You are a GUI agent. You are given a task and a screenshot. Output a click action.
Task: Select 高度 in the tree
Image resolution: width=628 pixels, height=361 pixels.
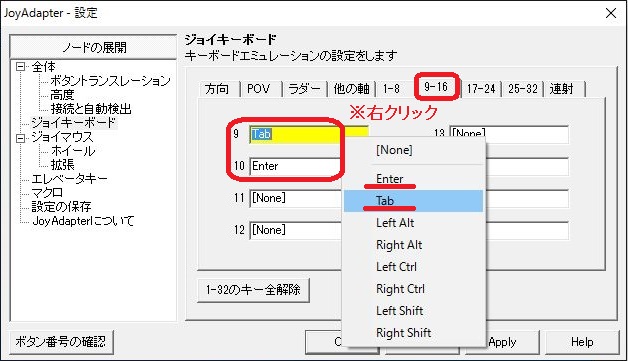tap(62, 95)
